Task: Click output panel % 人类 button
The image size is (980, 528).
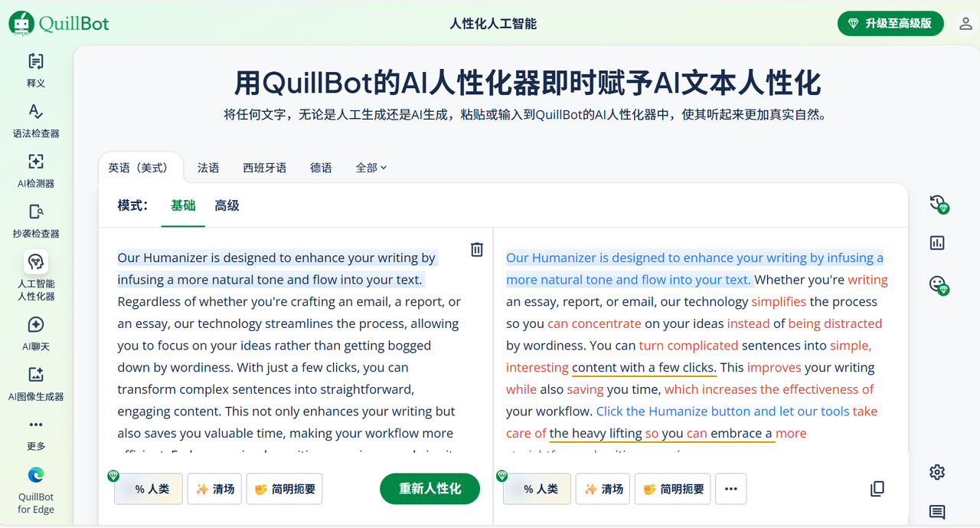Action: coord(537,489)
